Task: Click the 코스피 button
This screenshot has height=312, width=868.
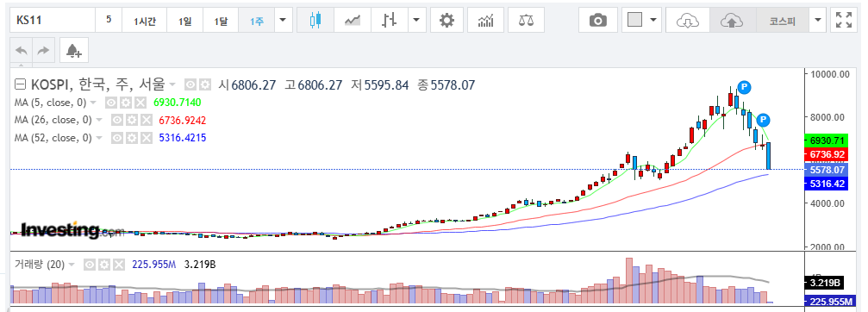Action: [x=782, y=21]
